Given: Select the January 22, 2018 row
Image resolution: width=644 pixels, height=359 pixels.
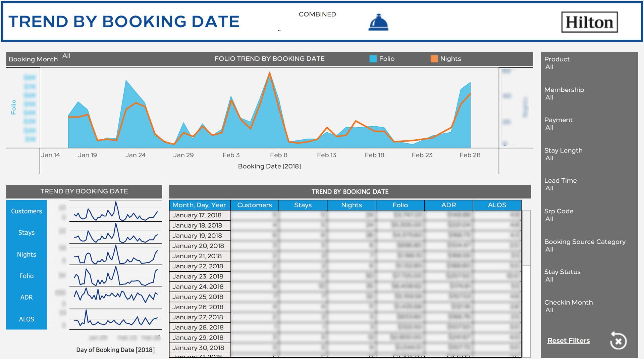Looking at the screenshot, I should (x=345, y=266).
